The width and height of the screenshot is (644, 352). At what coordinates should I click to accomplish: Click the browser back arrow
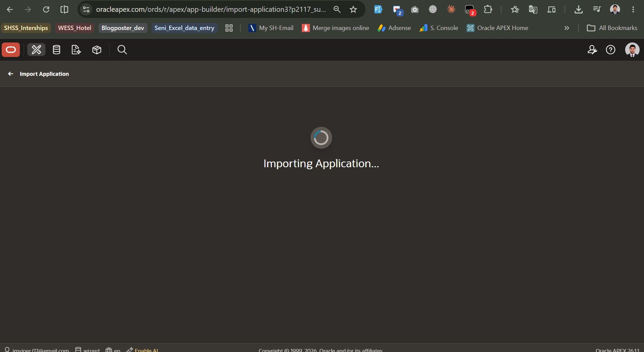(x=10, y=9)
